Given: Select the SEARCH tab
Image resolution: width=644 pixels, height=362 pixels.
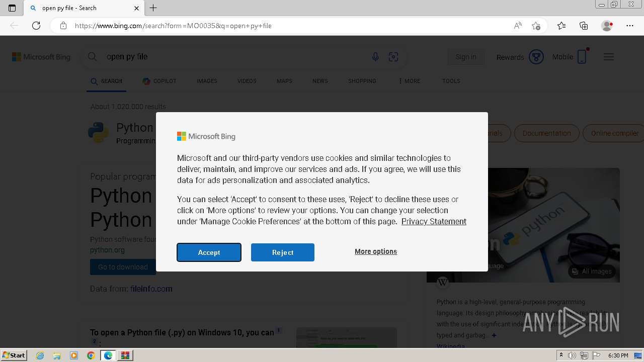Looking at the screenshot, I should [106, 81].
